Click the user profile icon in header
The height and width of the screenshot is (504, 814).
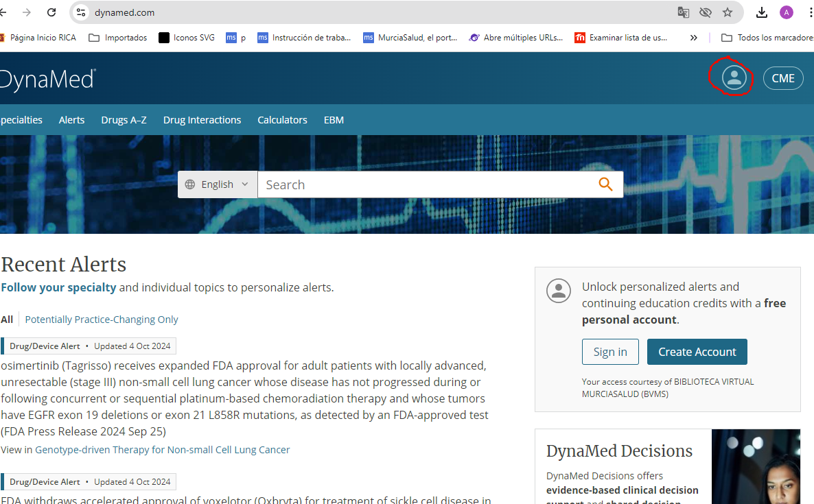(x=734, y=77)
